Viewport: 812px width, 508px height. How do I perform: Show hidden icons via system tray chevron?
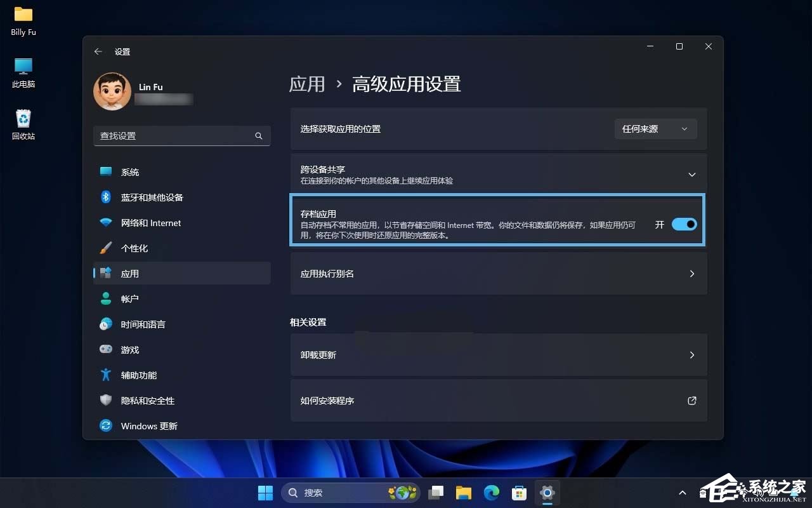[682, 492]
